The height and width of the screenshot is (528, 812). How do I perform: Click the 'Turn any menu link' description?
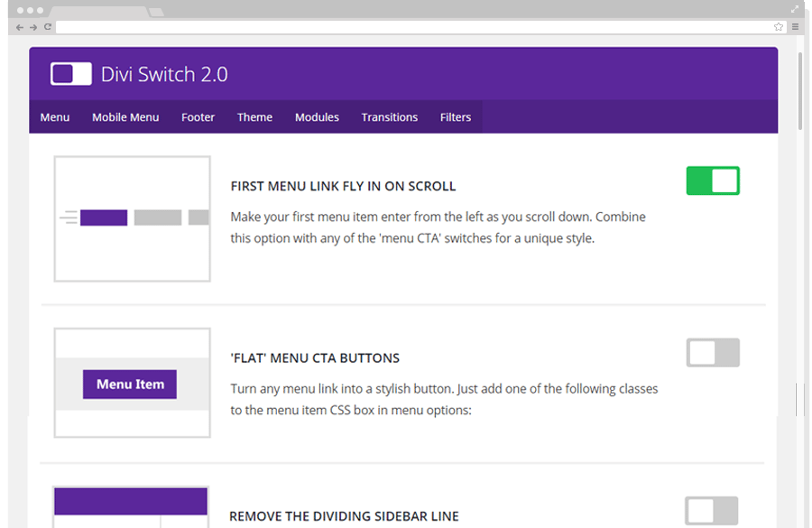click(x=444, y=400)
